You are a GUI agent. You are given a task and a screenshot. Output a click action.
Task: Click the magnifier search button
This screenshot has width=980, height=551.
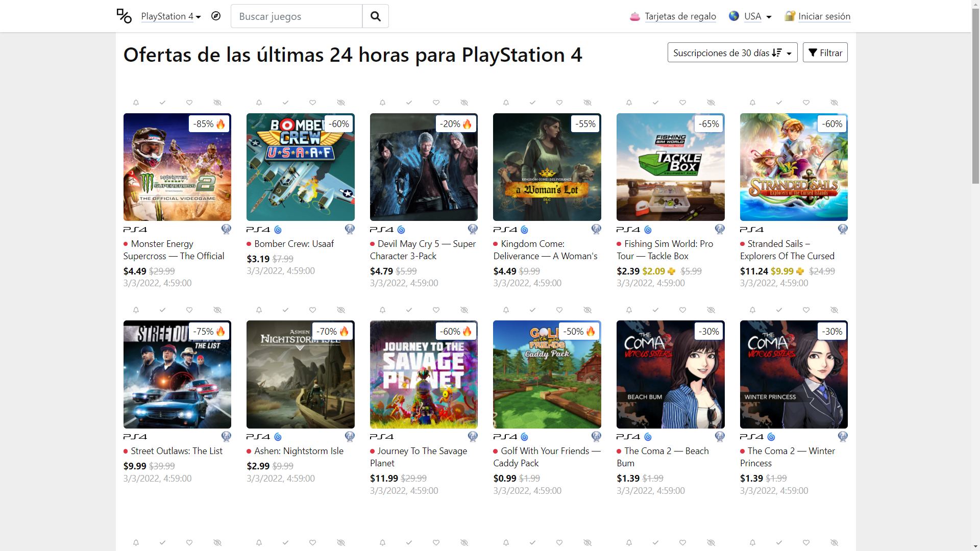pyautogui.click(x=376, y=16)
